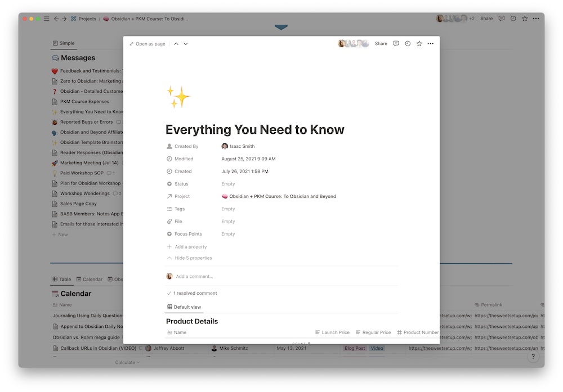This screenshot has width=563, height=392.
Task: Click the Project relation property label
Action: [x=178, y=196]
